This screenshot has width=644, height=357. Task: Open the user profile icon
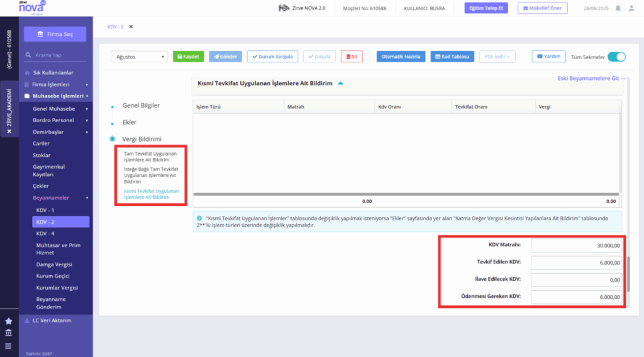click(x=631, y=8)
